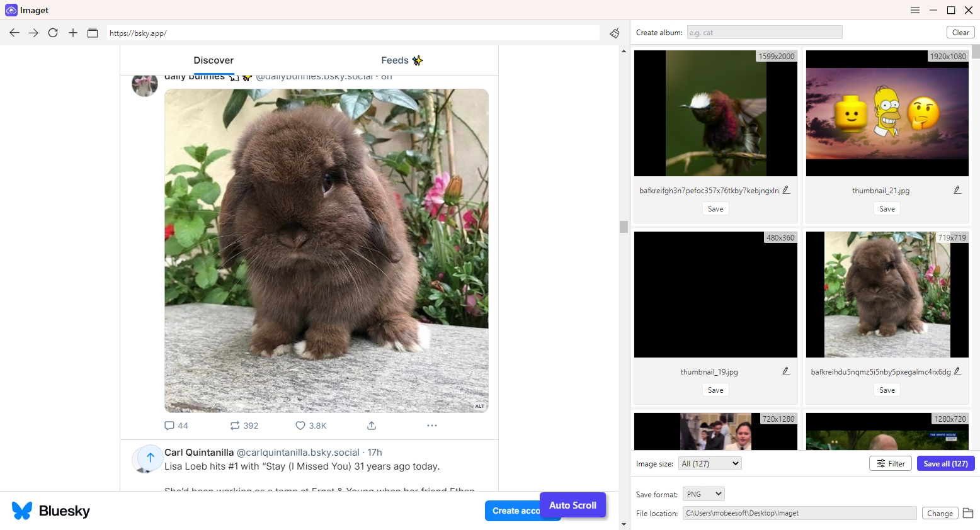Click the Imaget app logo in the title bar
980x530 pixels.
(x=11, y=10)
